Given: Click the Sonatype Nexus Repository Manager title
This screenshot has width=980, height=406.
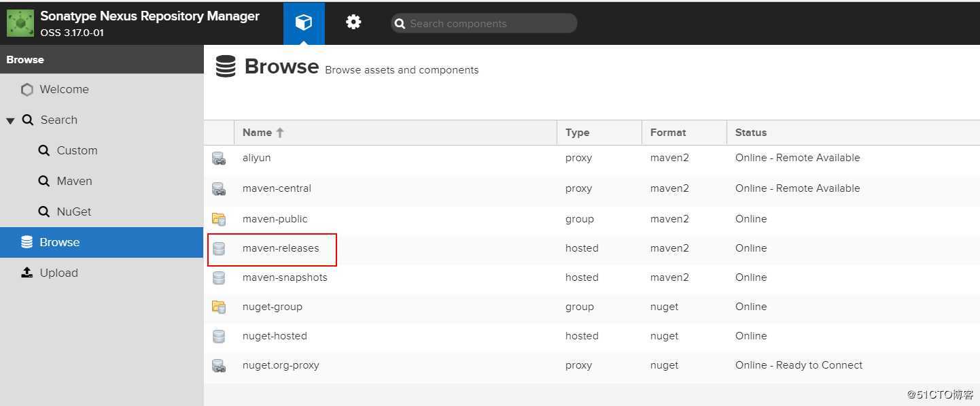Looking at the screenshot, I should tap(150, 16).
